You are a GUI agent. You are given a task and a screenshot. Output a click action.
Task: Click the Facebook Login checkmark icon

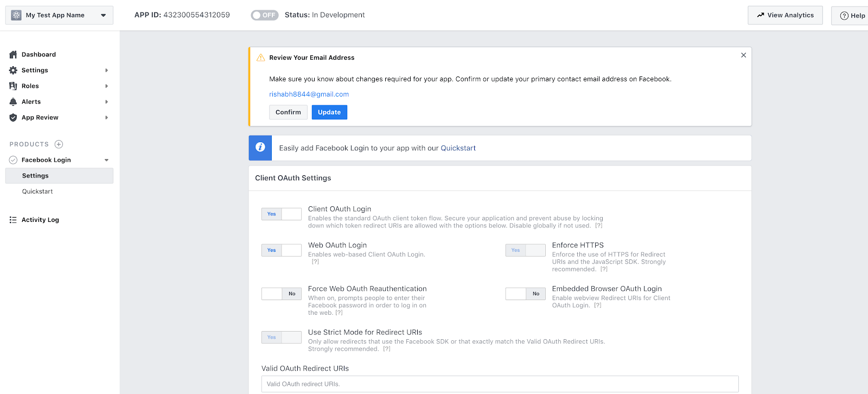(x=13, y=160)
